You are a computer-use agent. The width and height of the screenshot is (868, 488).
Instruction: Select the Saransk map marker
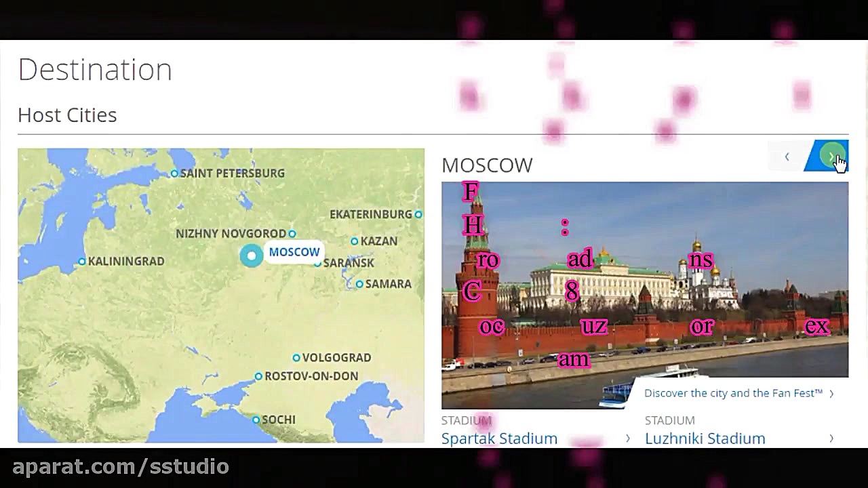pos(317,263)
